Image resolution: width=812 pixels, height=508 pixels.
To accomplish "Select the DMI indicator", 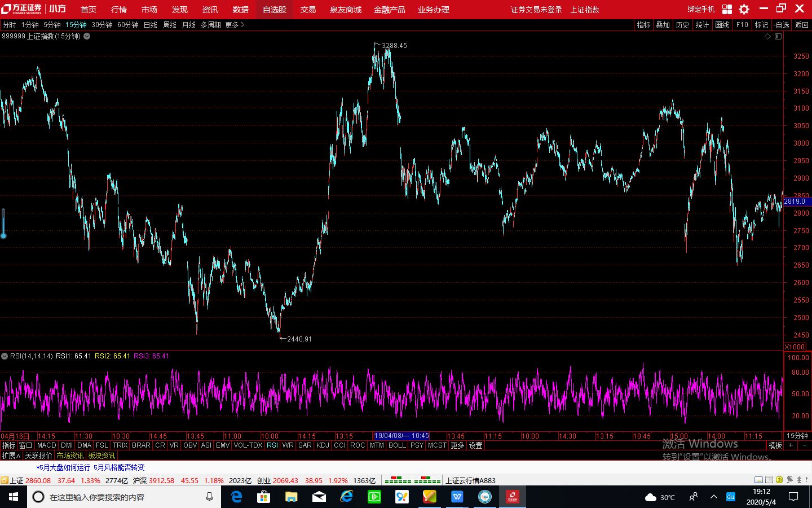I will (x=67, y=445).
